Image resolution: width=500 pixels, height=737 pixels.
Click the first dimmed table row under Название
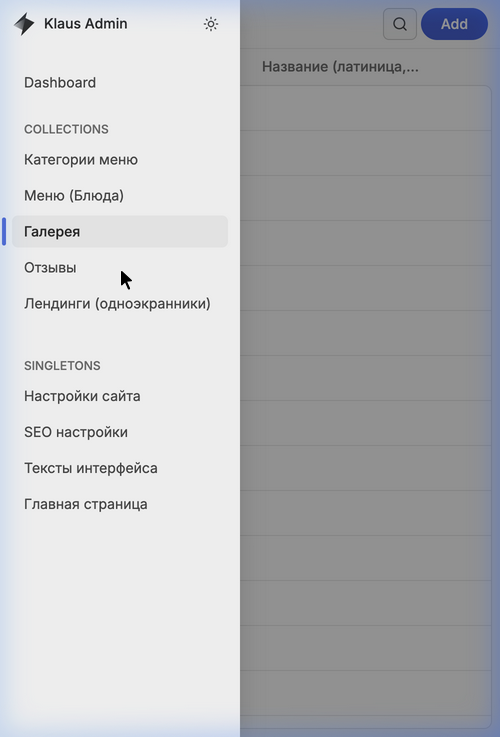[x=366, y=108]
